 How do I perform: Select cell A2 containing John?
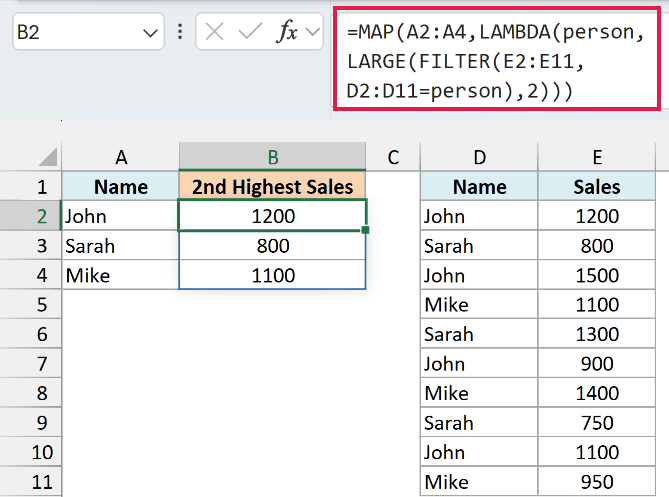pos(121,216)
